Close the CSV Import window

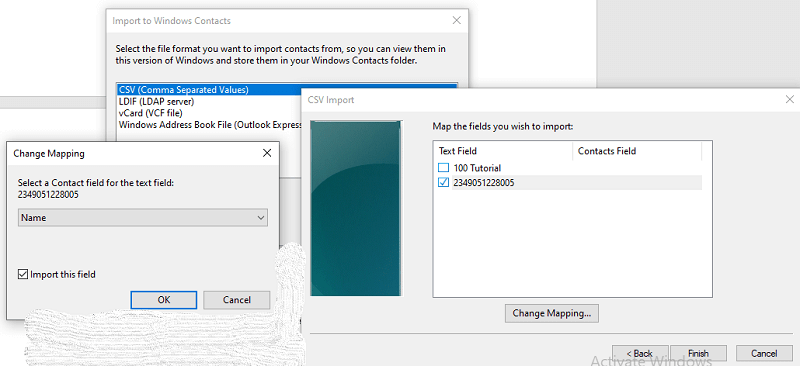789,100
